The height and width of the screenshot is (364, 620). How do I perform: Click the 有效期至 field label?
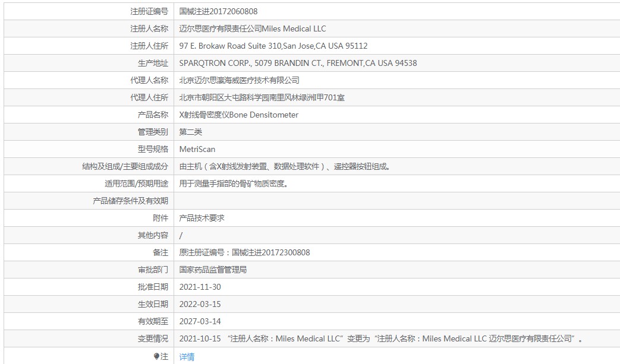tap(153, 321)
